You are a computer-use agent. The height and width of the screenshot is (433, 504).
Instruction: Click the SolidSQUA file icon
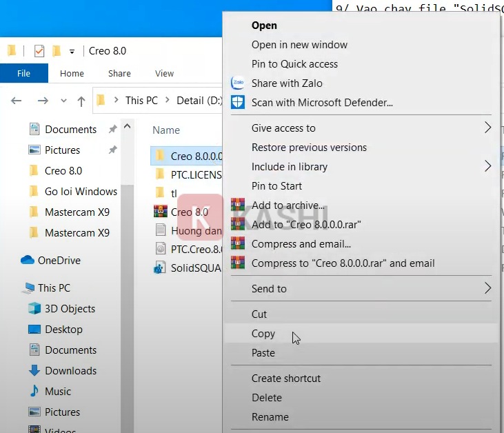(160, 268)
